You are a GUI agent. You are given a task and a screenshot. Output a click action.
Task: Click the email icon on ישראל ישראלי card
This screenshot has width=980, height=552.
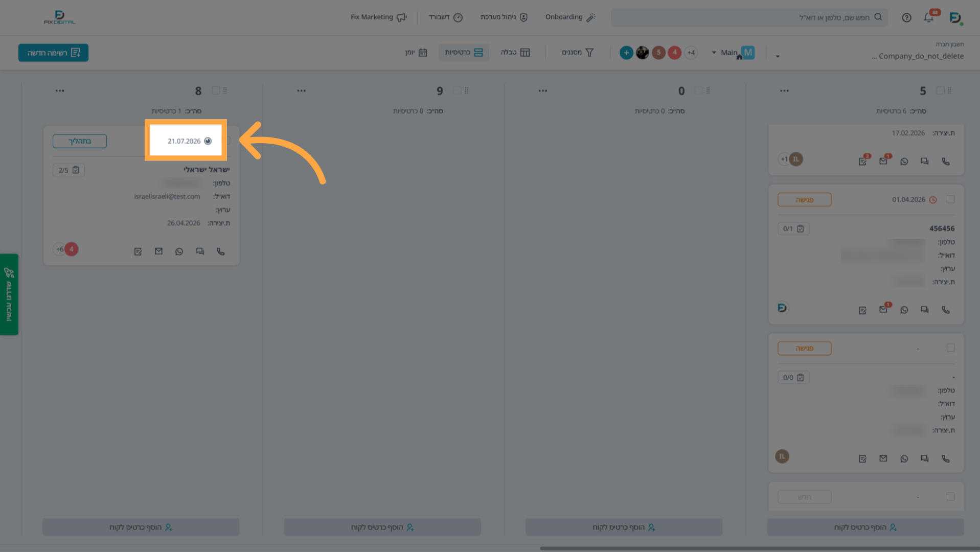(158, 251)
